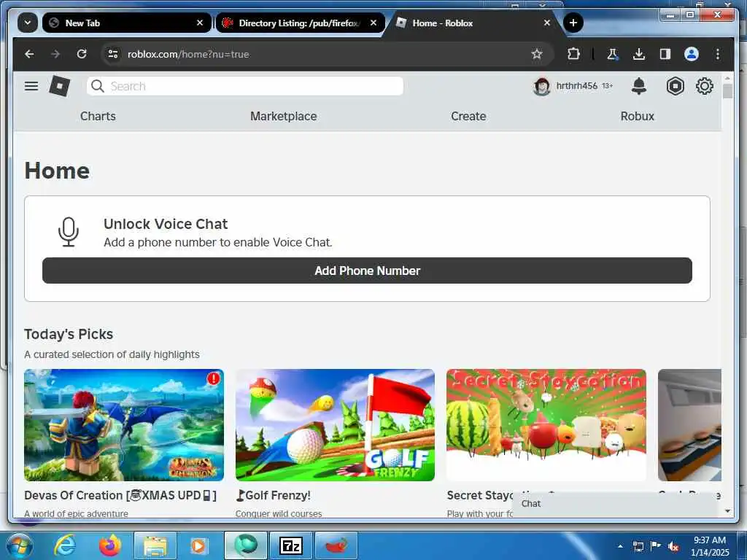
Task: Open the Roblox settings gear
Action: [705, 86]
